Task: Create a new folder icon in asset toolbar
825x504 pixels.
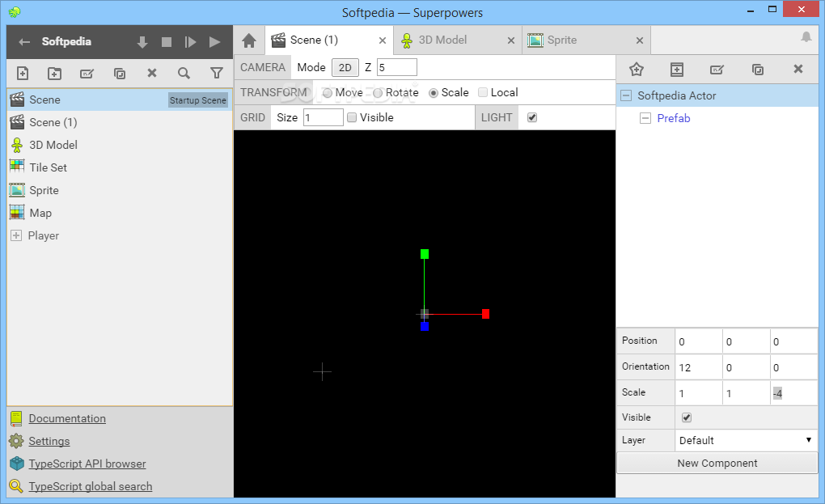Action: pos(55,73)
